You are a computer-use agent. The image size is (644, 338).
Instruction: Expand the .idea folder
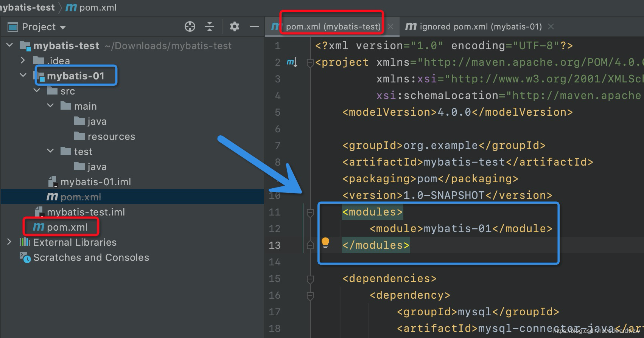23,60
